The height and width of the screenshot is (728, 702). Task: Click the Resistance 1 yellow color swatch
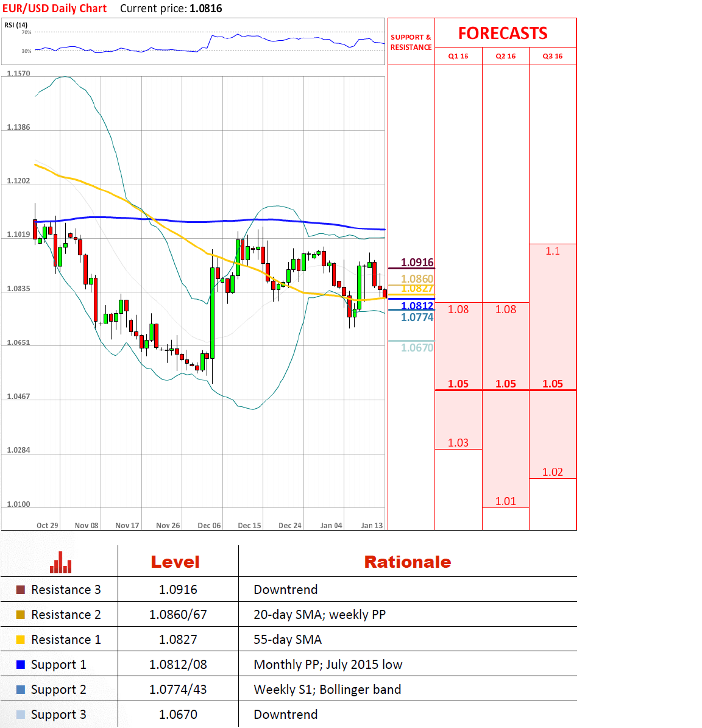21,640
